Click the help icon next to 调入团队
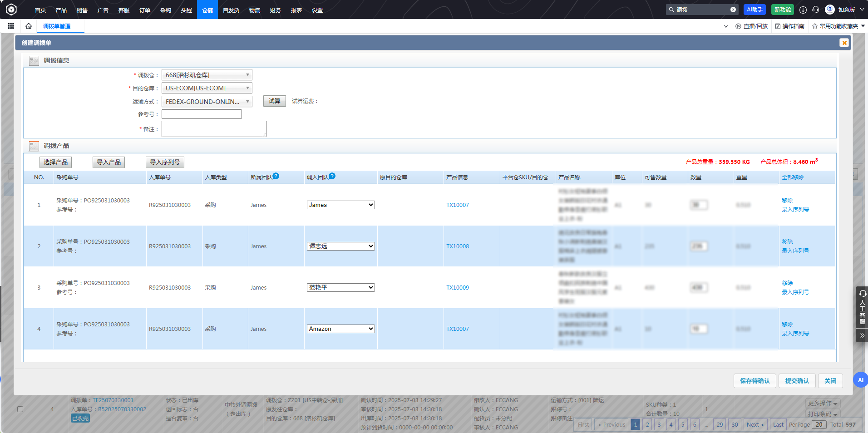The height and width of the screenshot is (433, 868). 332,176
